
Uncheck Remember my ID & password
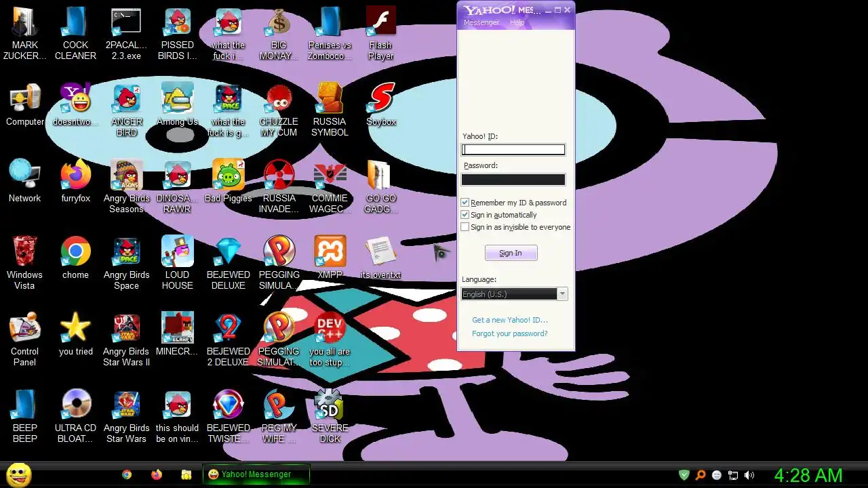tap(465, 203)
